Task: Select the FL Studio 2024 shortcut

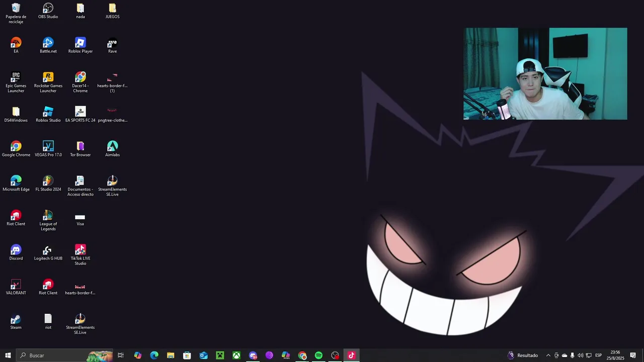Action: click(48, 184)
